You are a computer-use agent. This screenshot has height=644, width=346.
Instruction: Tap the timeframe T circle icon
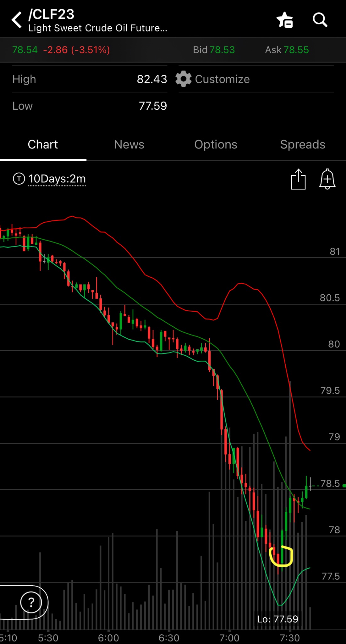(x=19, y=179)
